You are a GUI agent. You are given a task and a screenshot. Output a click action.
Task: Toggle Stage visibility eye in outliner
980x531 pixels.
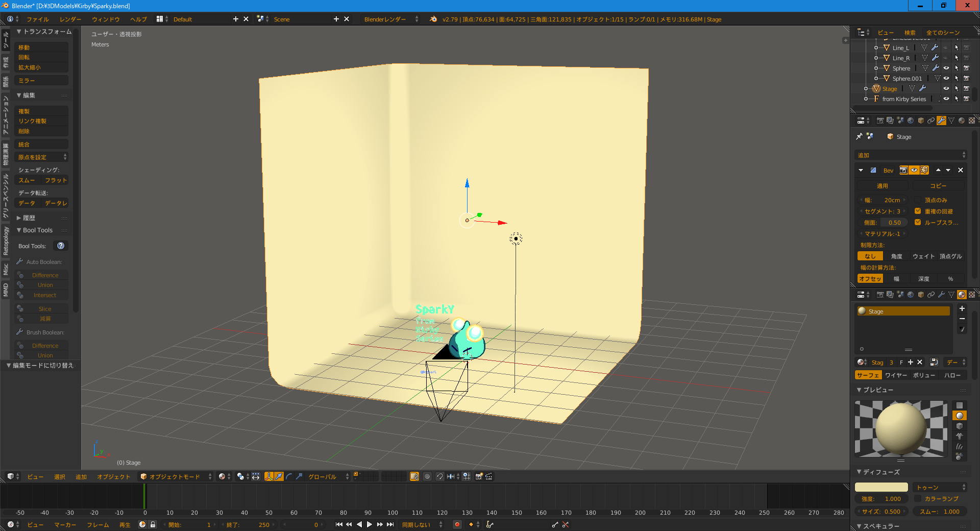946,88
